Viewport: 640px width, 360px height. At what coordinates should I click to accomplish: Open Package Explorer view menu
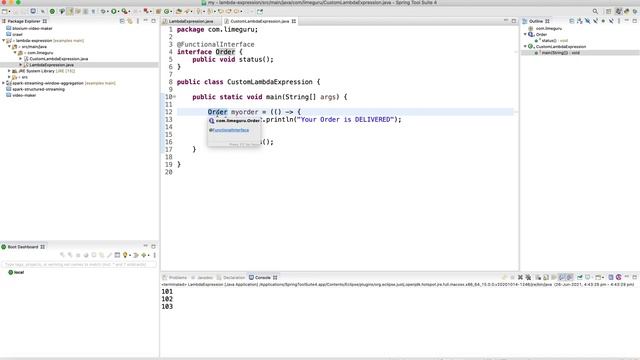[138, 21]
